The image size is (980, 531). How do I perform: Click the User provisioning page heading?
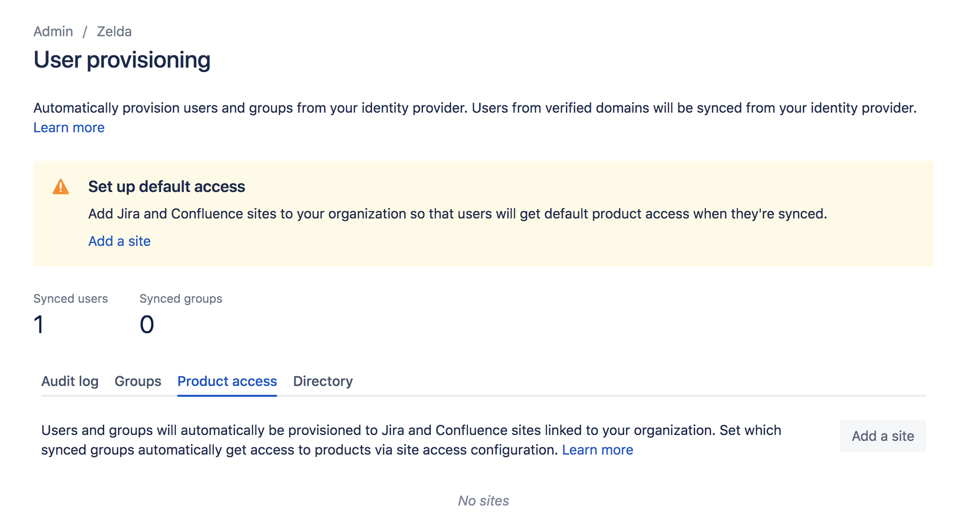122,60
